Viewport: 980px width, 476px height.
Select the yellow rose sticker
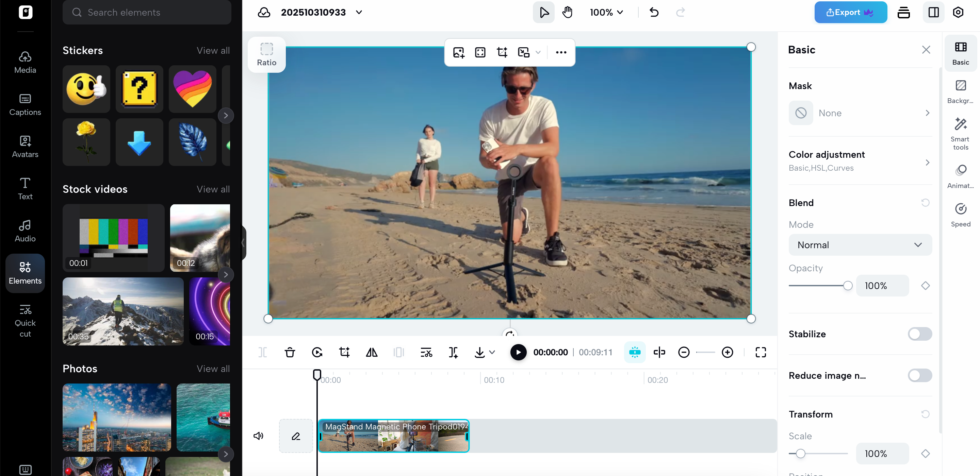coord(86,142)
